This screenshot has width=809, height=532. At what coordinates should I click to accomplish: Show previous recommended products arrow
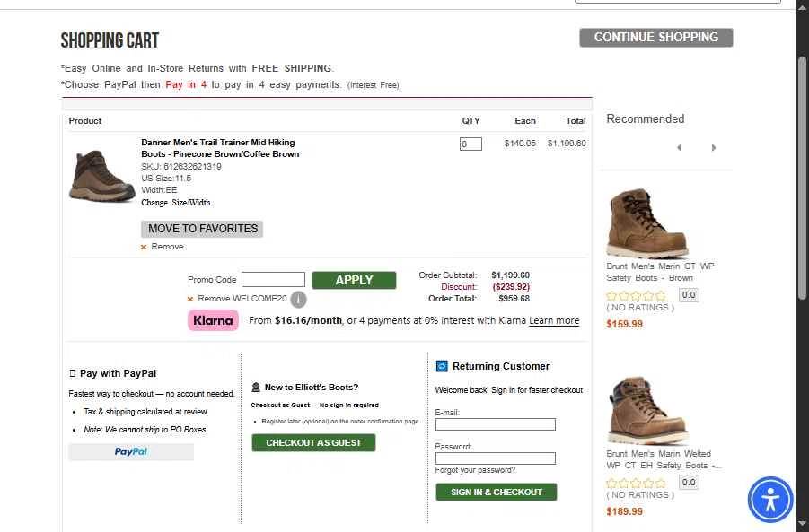(679, 147)
